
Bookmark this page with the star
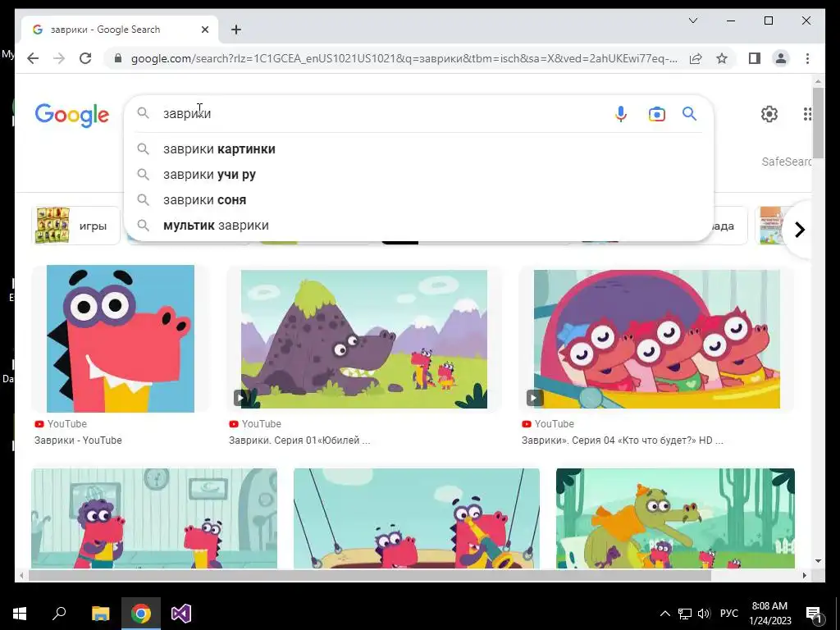(722, 58)
